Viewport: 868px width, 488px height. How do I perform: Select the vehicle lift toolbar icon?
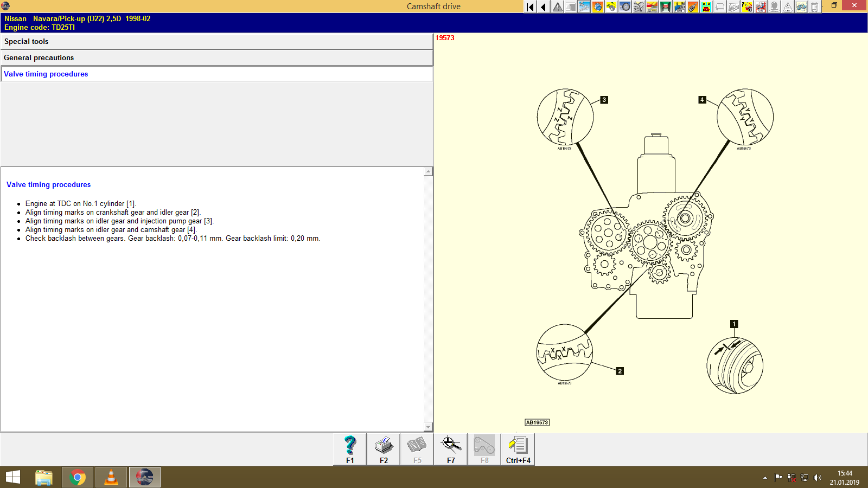point(666,7)
